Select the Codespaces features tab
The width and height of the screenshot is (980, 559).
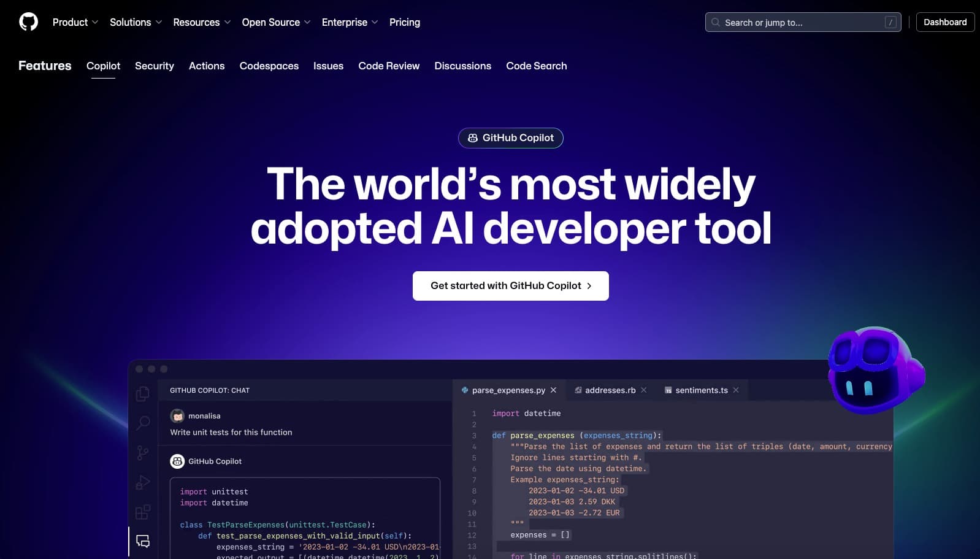click(269, 66)
